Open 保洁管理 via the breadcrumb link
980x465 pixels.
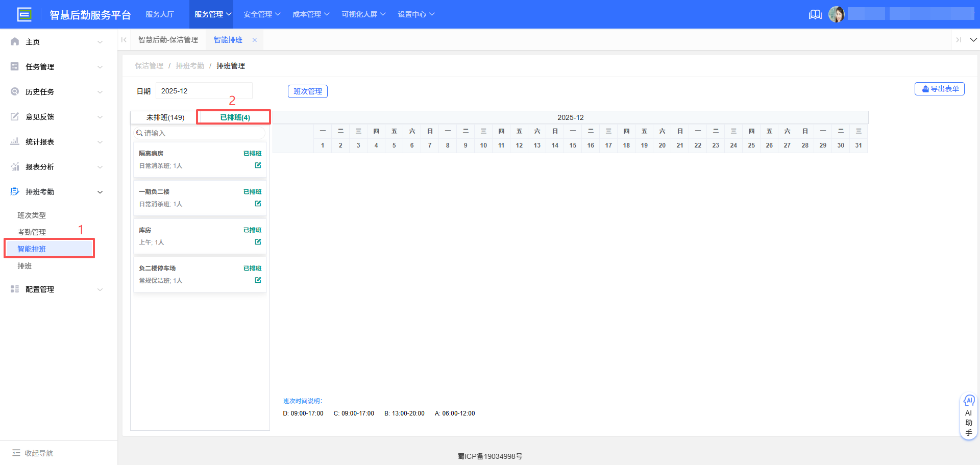[149, 65]
